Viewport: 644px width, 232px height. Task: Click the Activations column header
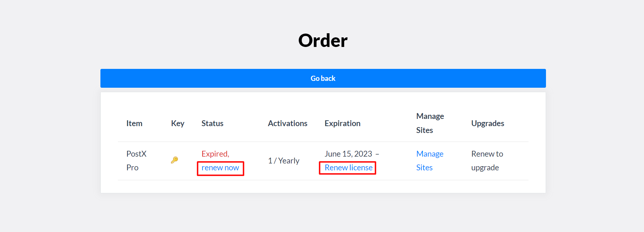click(287, 123)
